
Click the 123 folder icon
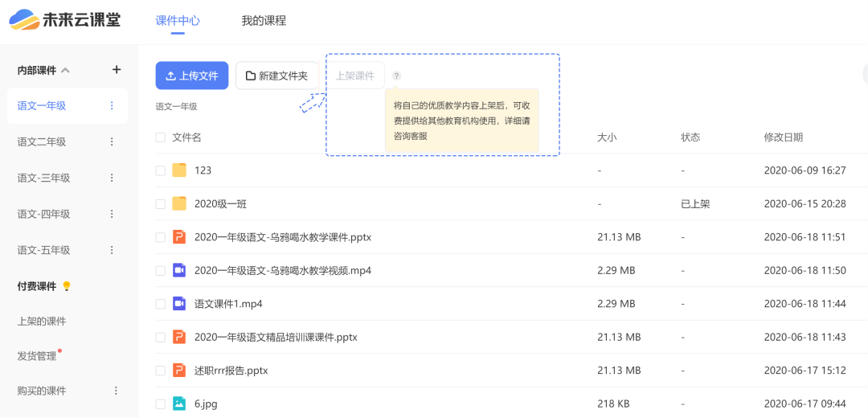click(x=179, y=170)
